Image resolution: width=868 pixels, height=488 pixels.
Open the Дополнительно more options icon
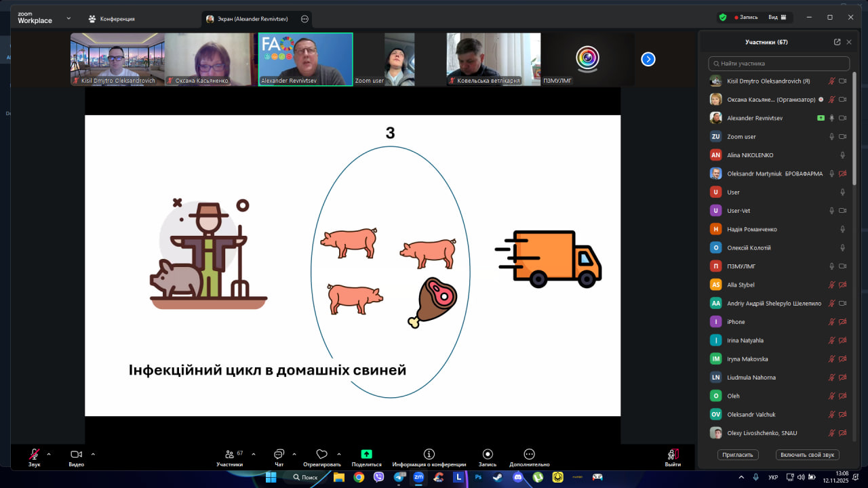[x=529, y=454]
